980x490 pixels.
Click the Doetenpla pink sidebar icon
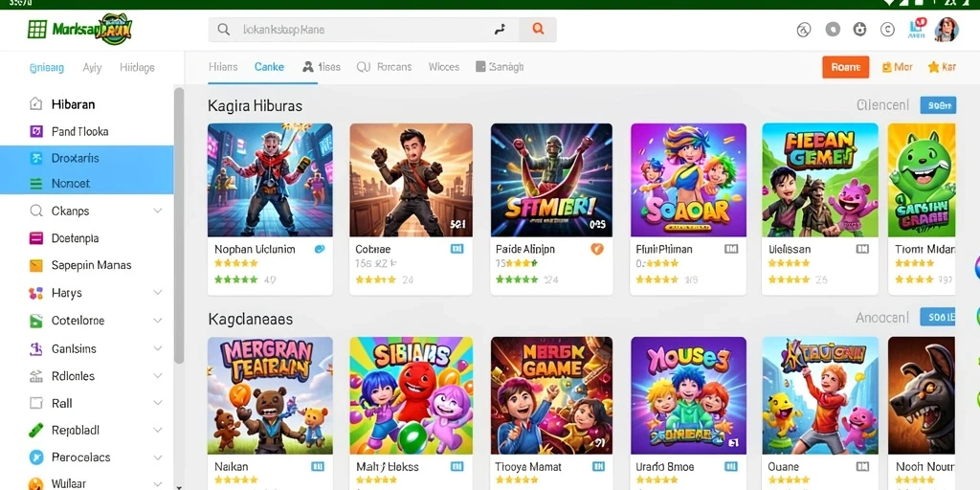tap(36, 238)
